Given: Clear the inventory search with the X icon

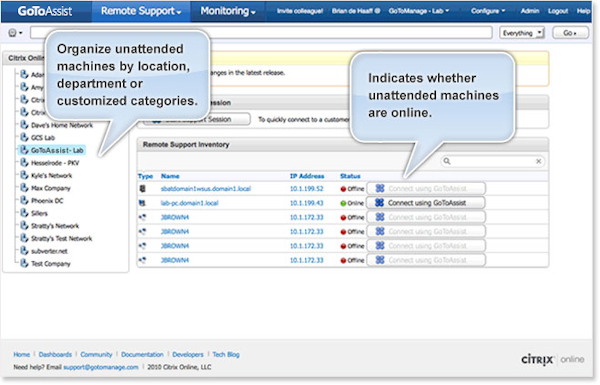Looking at the screenshot, I should coord(538,161).
